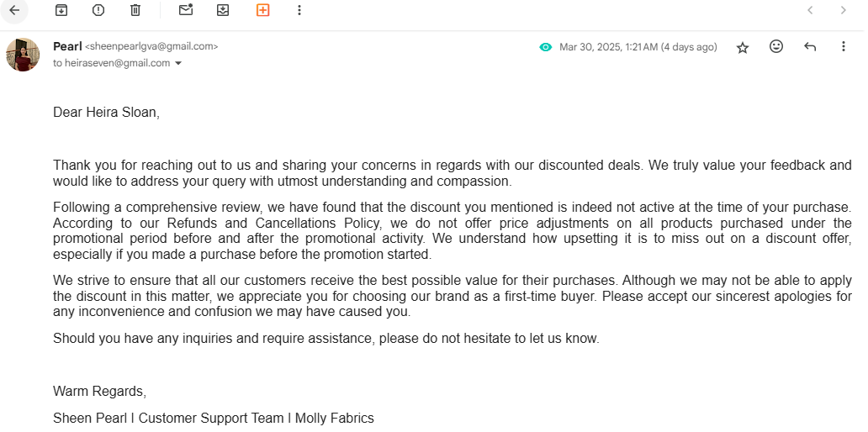Viewport: 868px width, 432px height.
Task: Click the sender name Pearl
Action: (x=67, y=46)
